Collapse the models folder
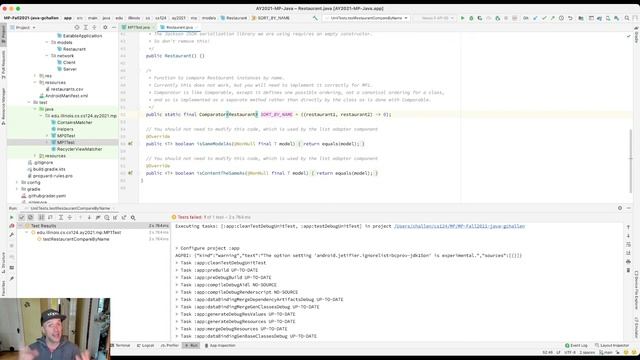 tap(47, 42)
